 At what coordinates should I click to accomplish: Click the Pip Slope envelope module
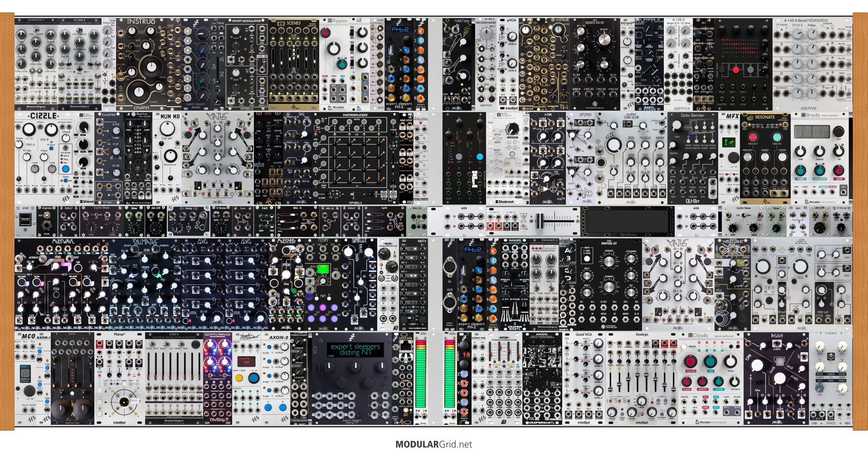(628, 64)
